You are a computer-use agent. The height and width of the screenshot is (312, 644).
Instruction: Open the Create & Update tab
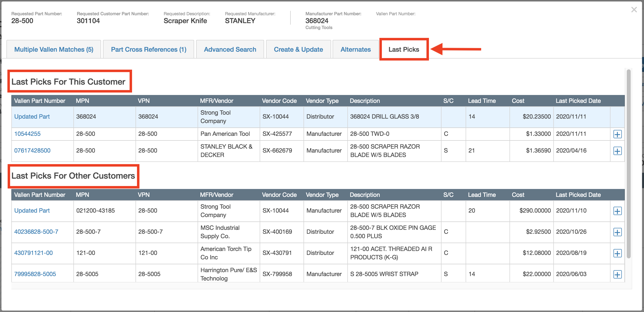298,49
